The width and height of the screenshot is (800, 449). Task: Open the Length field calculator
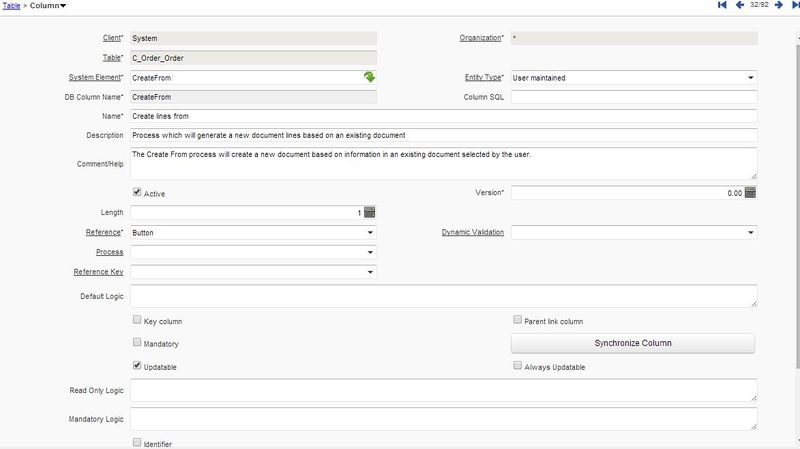[369, 212]
